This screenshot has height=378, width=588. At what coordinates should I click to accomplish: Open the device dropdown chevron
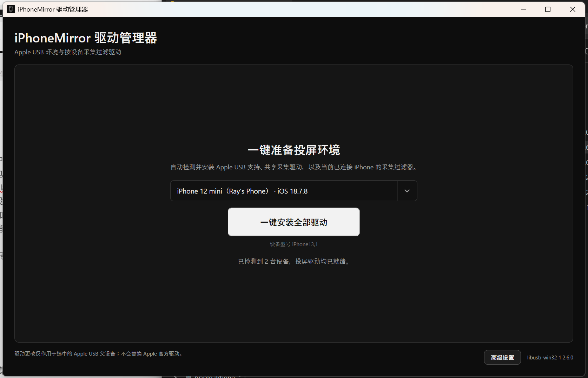pyautogui.click(x=407, y=191)
